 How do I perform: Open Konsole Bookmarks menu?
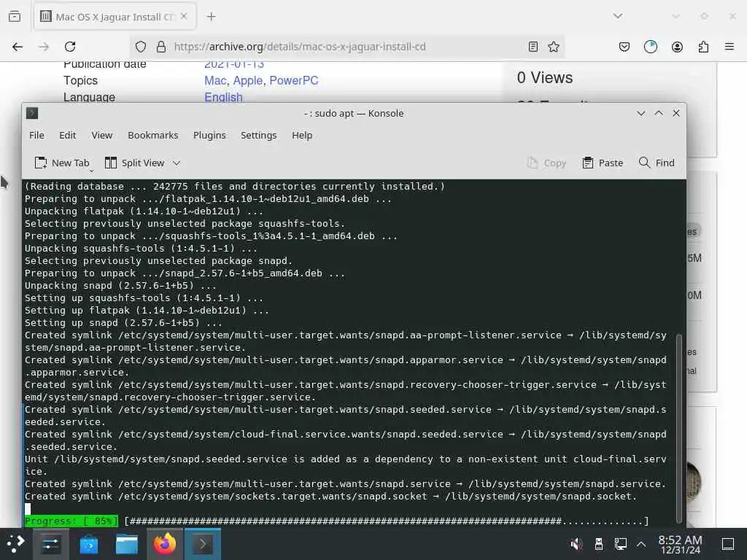pos(153,135)
